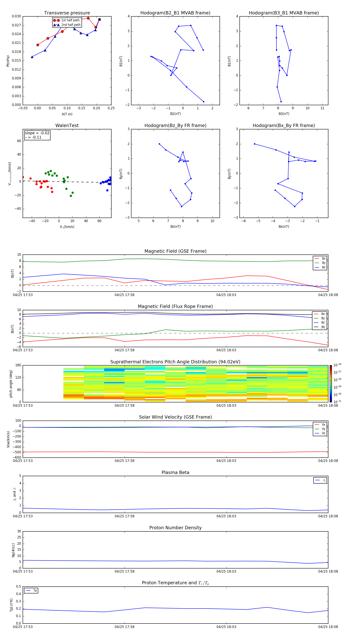Click the colorbar '10^-26' top label
Viewport: 351px width, 644px height.
click(337, 365)
